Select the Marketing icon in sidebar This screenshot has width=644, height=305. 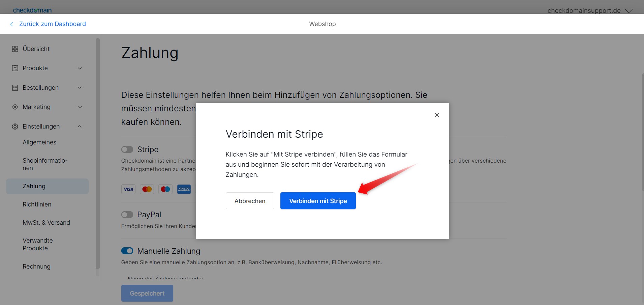pyautogui.click(x=15, y=107)
